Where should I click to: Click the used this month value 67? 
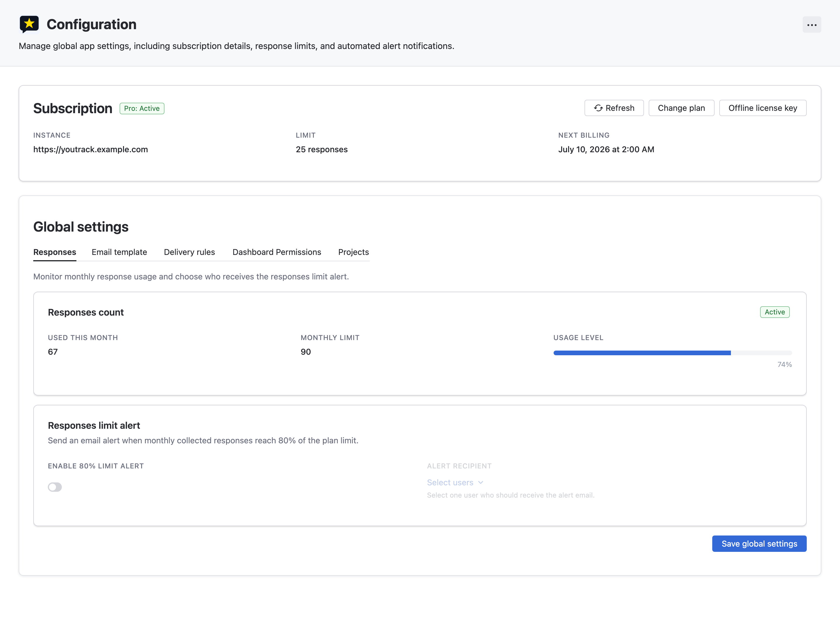tap(53, 352)
